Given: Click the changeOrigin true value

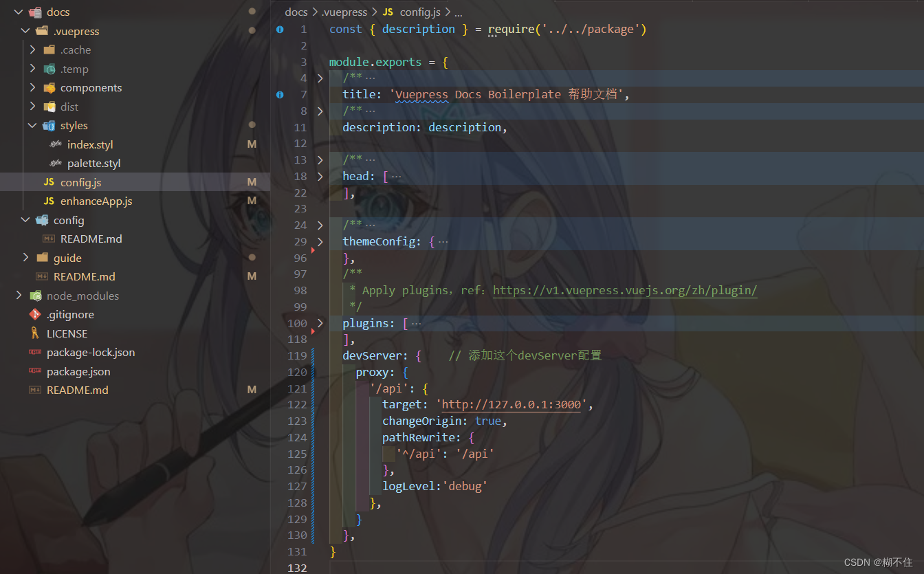Looking at the screenshot, I should tap(488, 421).
